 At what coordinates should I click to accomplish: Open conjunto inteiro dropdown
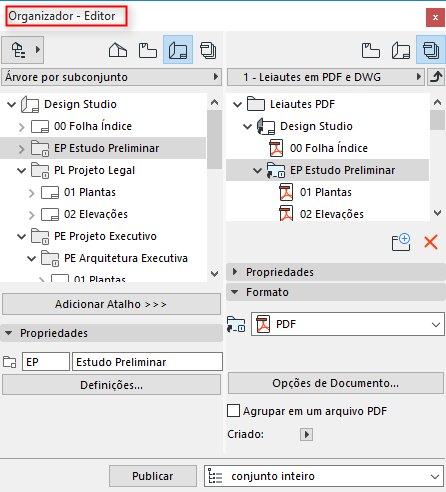(324, 476)
